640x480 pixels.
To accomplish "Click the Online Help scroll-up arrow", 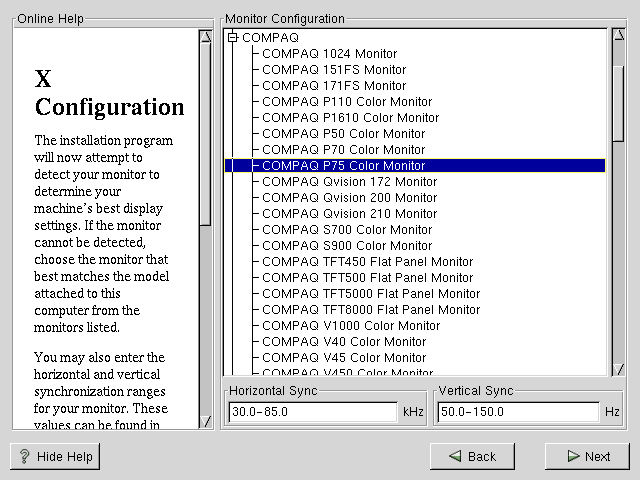I will coord(205,37).
